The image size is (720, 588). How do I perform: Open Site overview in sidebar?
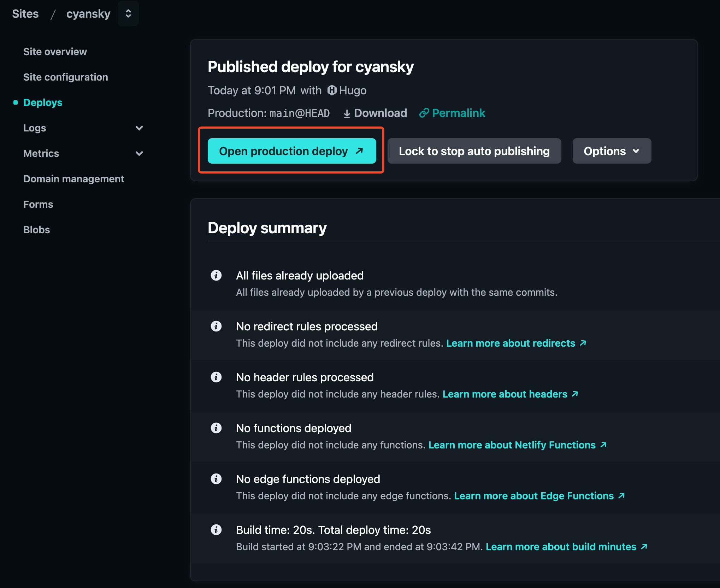click(55, 52)
